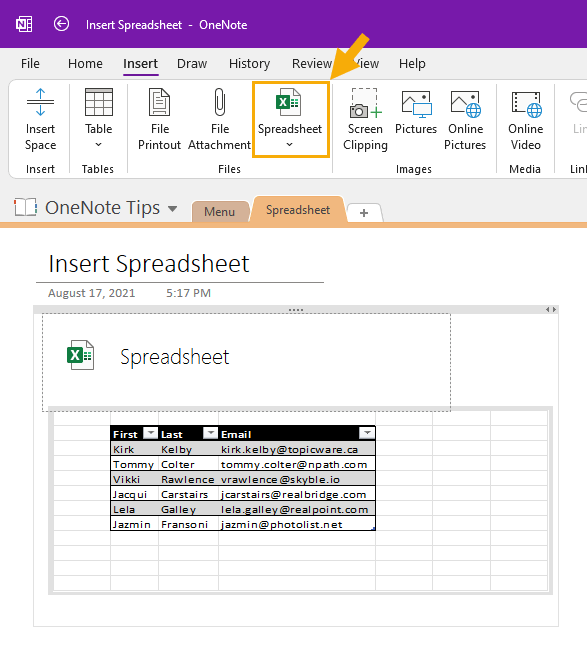Open the OneNote Tips notebook dropdown
Viewport: 587px width, 654px height.
(x=172, y=208)
